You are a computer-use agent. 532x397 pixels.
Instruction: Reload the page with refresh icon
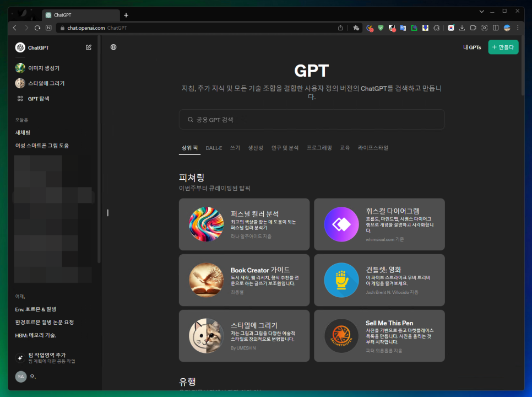[x=37, y=28]
